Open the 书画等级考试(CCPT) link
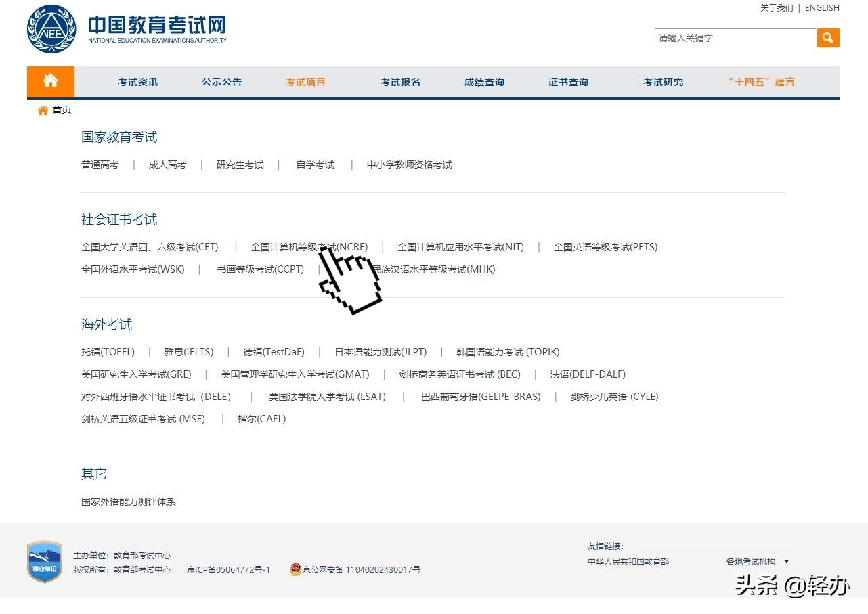This screenshot has width=868, height=614. coord(261,269)
